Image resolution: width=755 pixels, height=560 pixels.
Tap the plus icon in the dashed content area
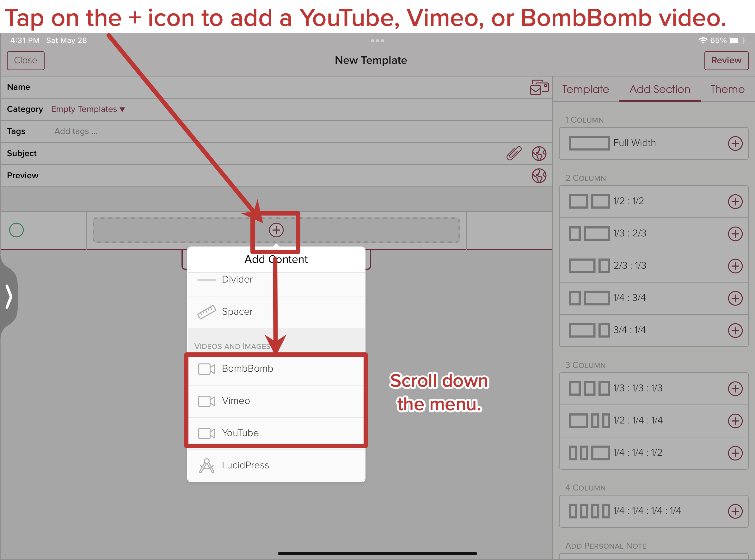click(276, 230)
